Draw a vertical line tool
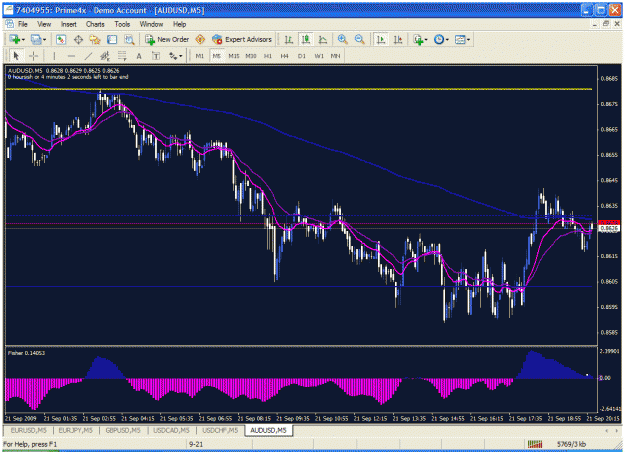This screenshot has height=452, width=625. pyautogui.click(x=54, y=56)
